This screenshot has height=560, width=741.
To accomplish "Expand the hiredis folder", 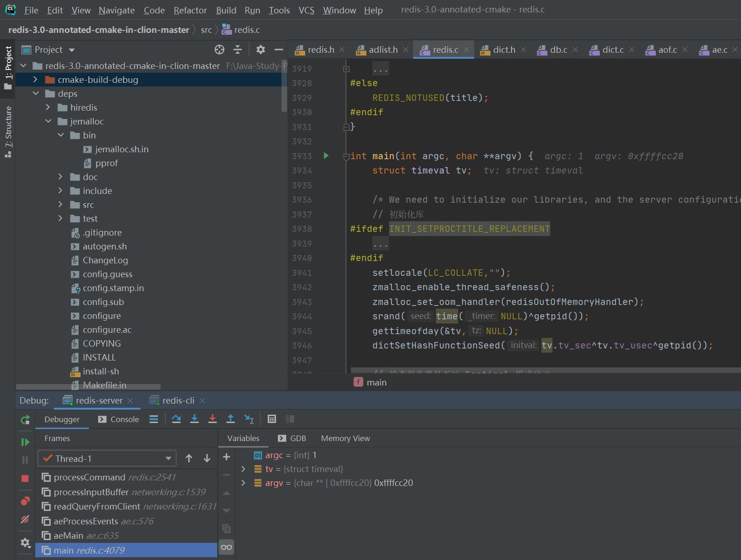I will [48, 107].
